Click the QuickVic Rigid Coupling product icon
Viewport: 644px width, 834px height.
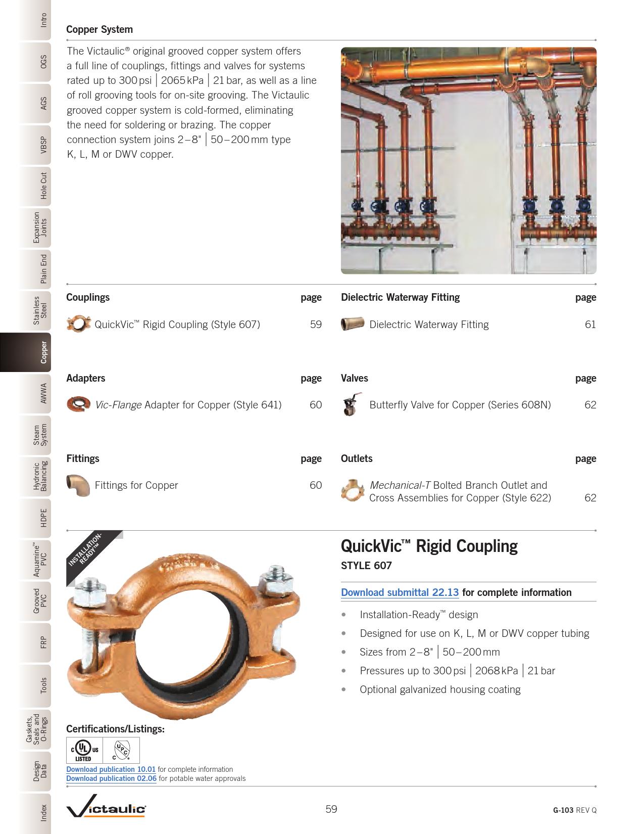tap(78, 324)
